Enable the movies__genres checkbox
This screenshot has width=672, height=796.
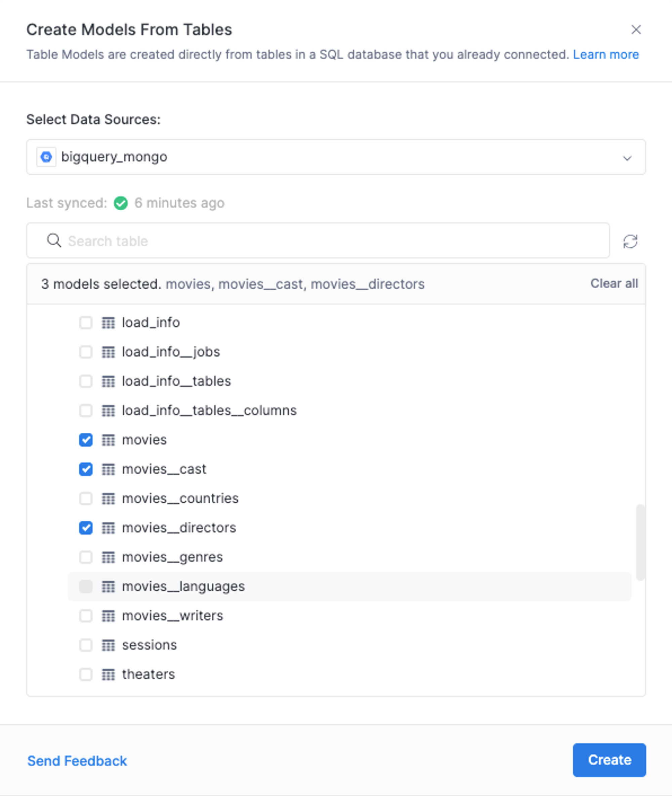(x=86, y=557)
